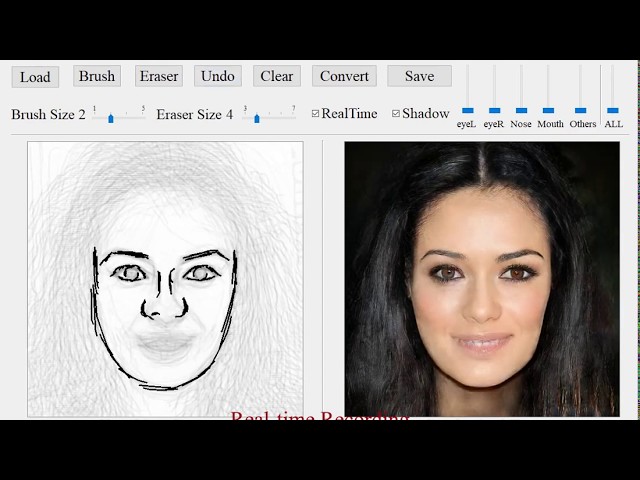This screenshot has width=640, height=480.
Task: Switch to the Eraser tool
Action: pos(159,76)
